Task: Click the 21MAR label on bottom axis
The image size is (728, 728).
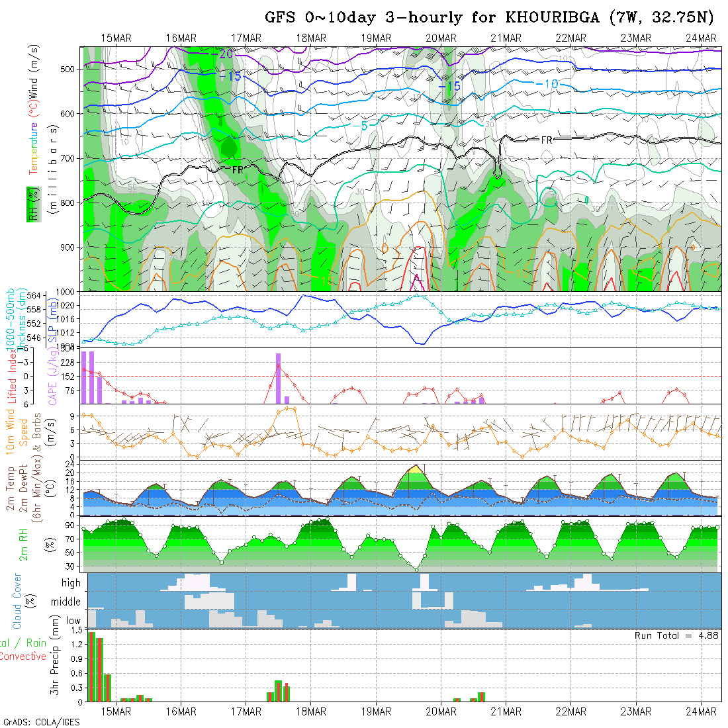Action: click(506, 711)
